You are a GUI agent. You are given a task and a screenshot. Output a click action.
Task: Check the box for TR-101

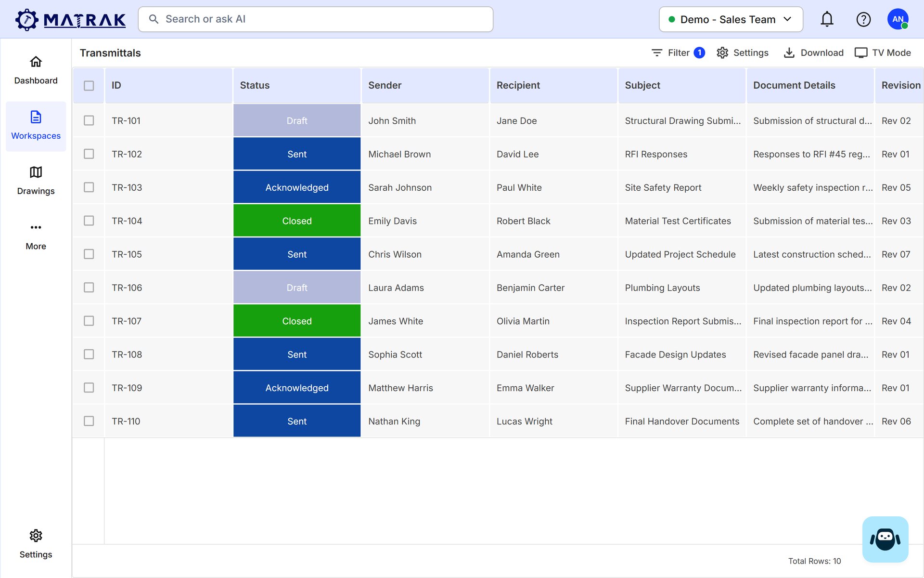pos(89,120)
